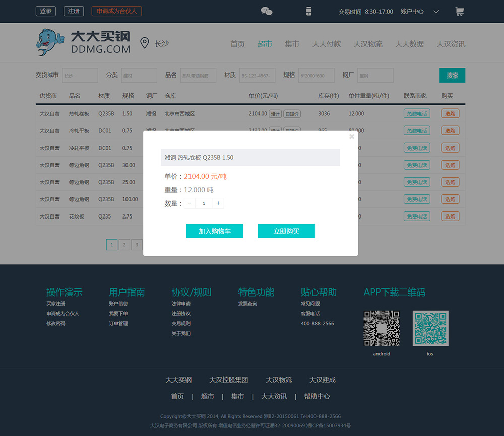Click the 交货城市 input field
The height and width of the screenshot is (436, 504).
80,75
